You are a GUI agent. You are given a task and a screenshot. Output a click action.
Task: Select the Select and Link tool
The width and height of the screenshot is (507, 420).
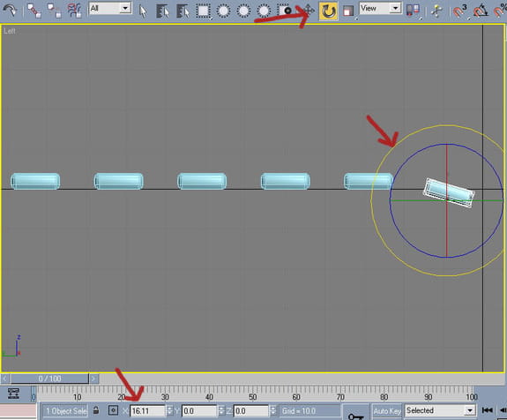tap(34, 11)
